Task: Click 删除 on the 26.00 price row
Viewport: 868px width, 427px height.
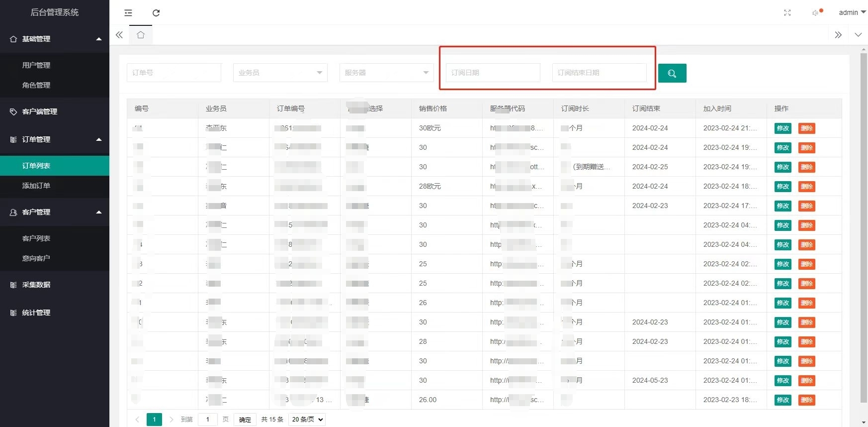Action: 807,400
